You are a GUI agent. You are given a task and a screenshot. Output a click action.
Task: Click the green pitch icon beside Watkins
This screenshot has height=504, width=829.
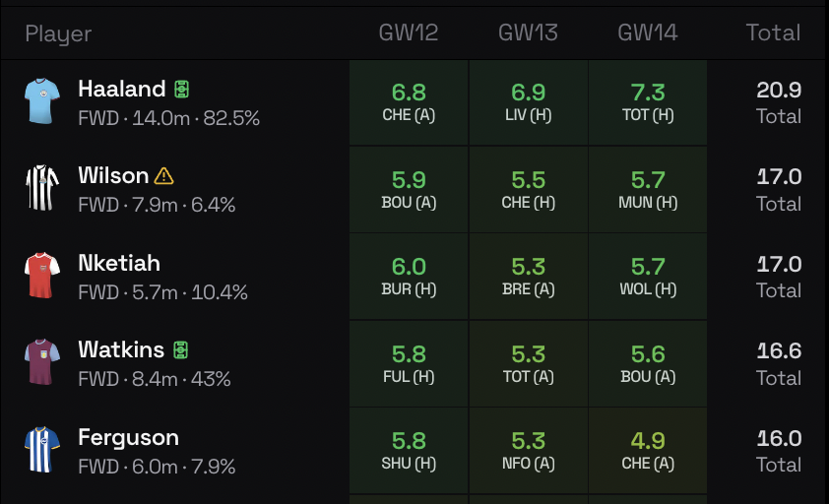point(180,350)
